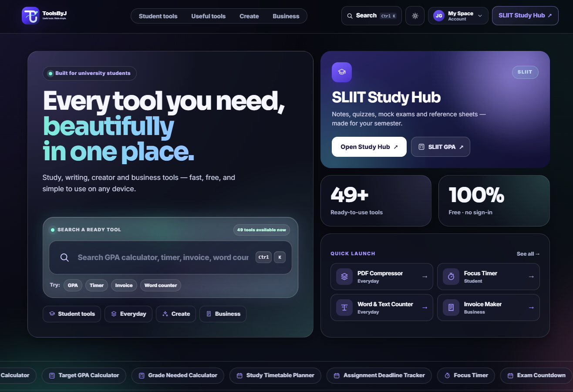Click the 100% Free no sign-in stat card
The height and width of the screenshot is (392, 573).
[x=494, y=201]
